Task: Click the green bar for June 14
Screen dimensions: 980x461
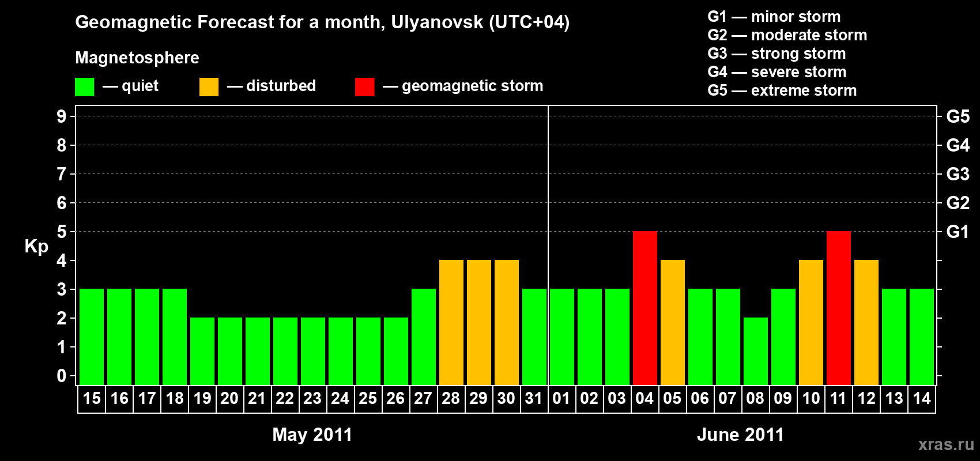Action: click(922, 337)
